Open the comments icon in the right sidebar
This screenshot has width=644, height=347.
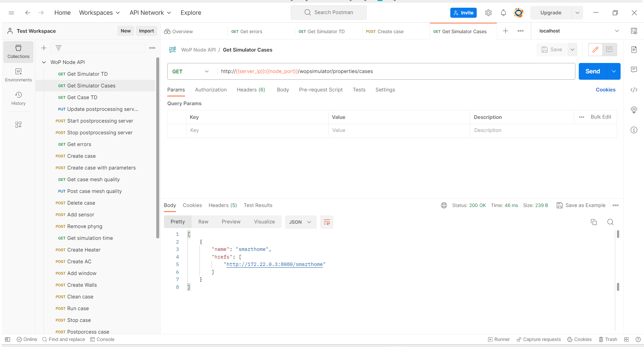click(x=634, y=70)
